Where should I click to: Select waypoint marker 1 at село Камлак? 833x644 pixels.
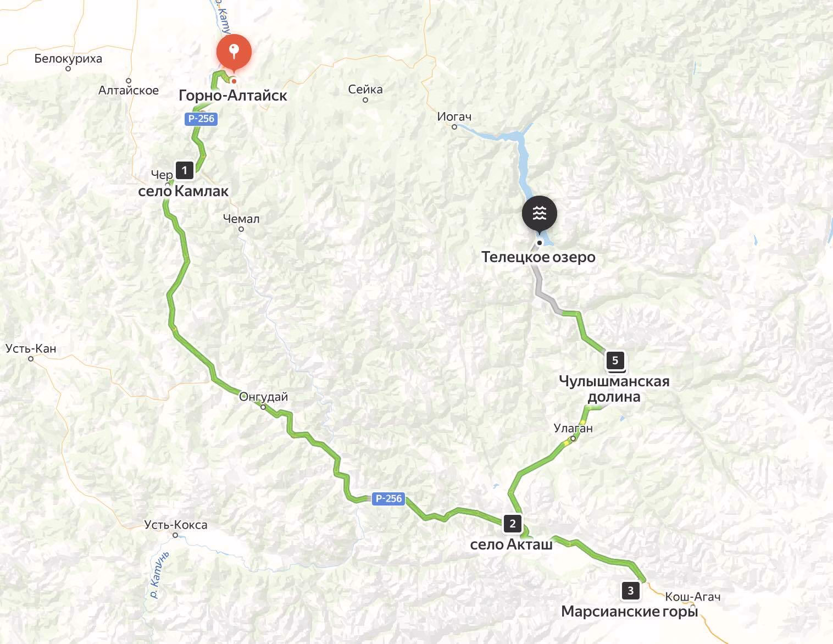(x=185, y=170)
